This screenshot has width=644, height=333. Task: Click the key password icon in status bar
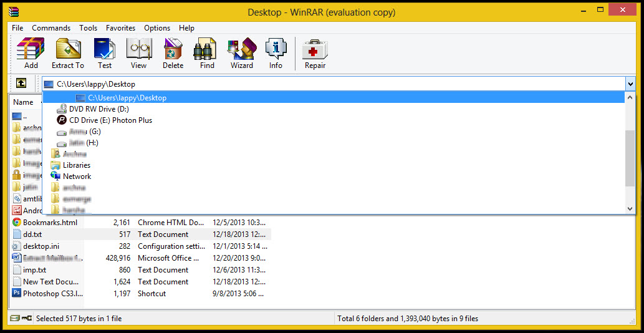coord(26,318)
